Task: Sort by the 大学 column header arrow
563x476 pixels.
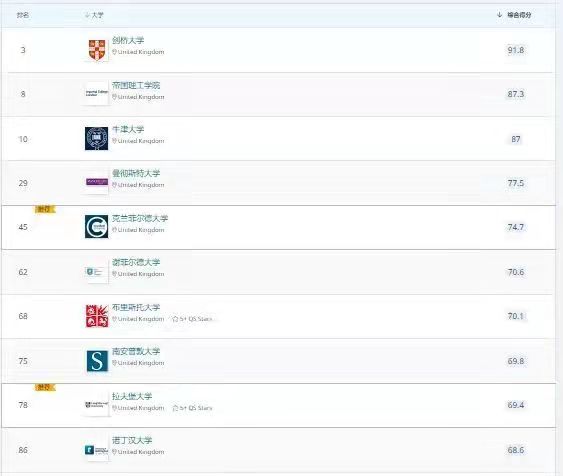Action: click(x=87, y=15)
